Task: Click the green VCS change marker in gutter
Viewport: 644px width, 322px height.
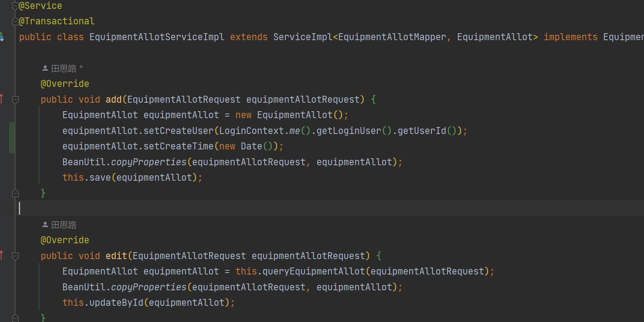Action: pos(12,138)
